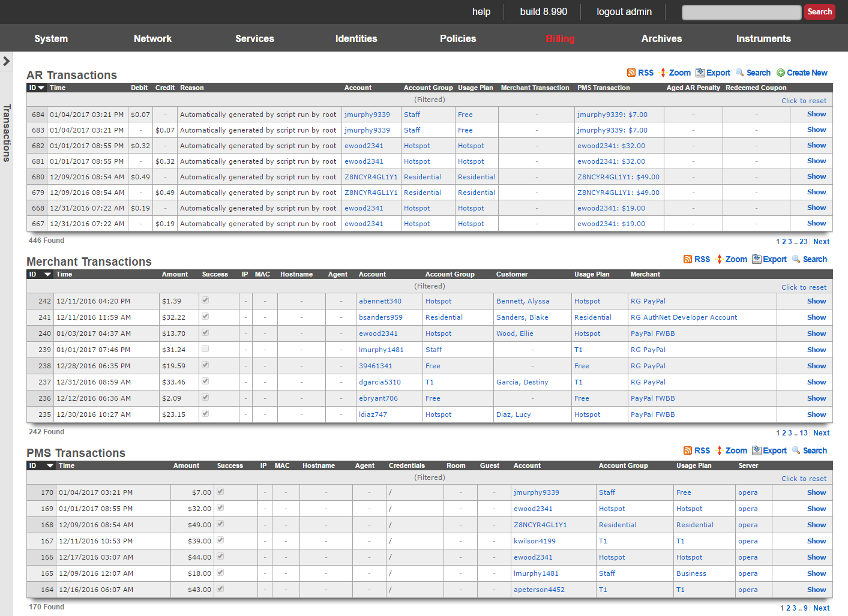Click the RSS icon for Merchant Transactions

click(x=688, y=259)
